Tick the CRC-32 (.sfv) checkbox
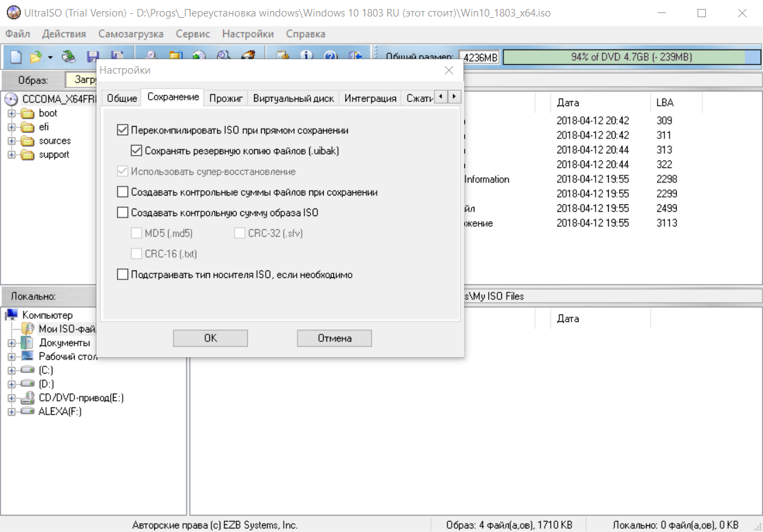This screenshot has width=763, height=532. click(x=240, y=233)
